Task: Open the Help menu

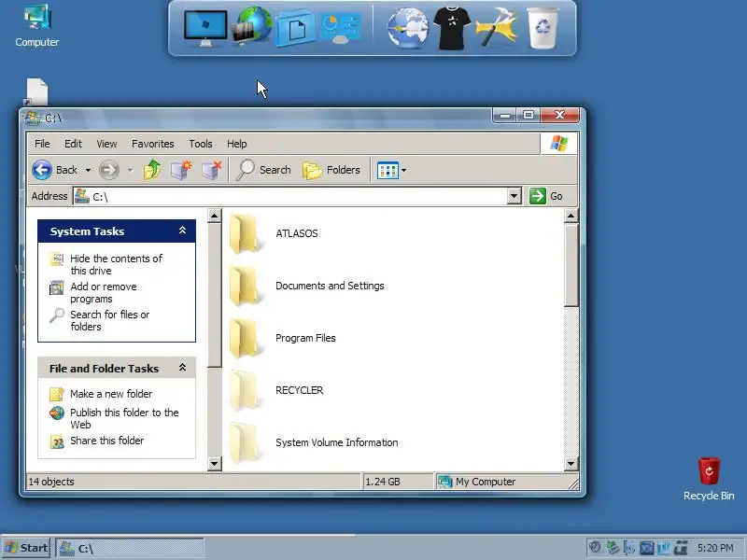Action: pos(237,144)
